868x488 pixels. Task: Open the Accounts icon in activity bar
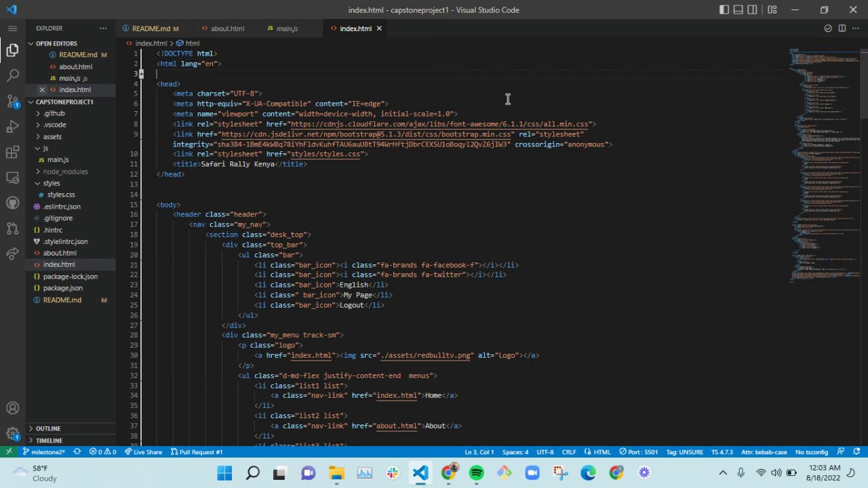tap(12, 408)
